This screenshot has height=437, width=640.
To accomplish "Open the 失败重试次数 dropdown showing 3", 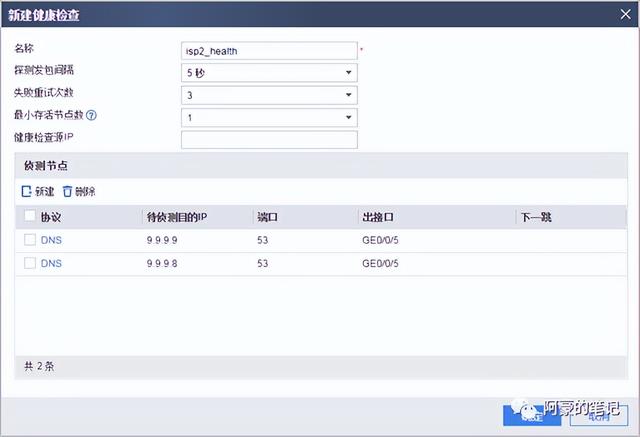I will tap(269, 95).
